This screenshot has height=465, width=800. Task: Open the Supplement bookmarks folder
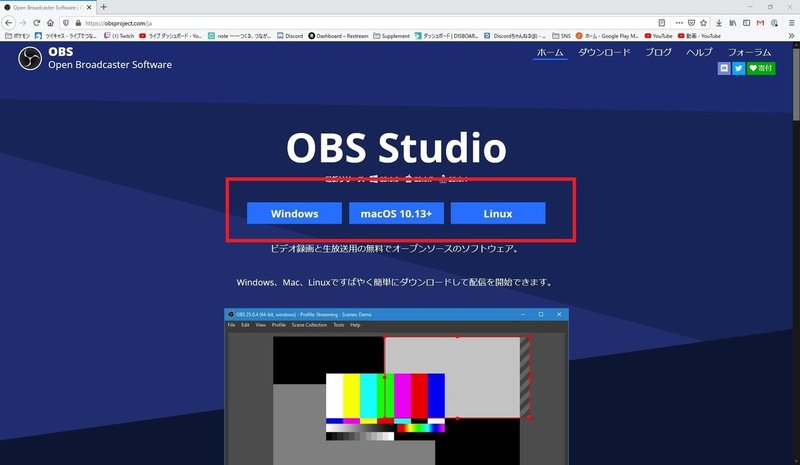[392, 36]
